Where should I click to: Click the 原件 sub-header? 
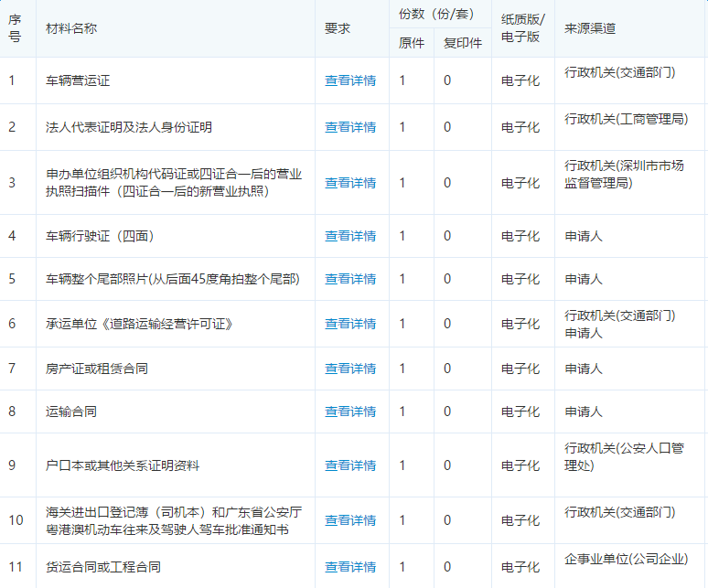[x=412, y=43]
